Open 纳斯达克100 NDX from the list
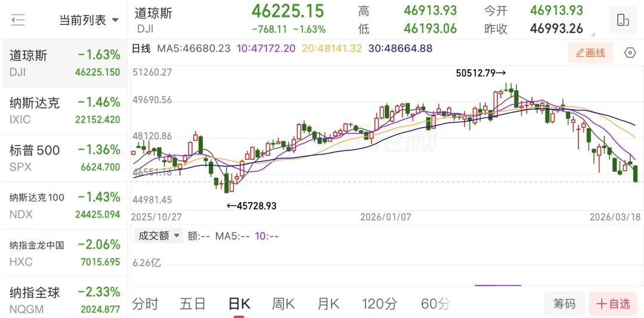This screenshot has height=318, width=644. click(x=64, y=205)
